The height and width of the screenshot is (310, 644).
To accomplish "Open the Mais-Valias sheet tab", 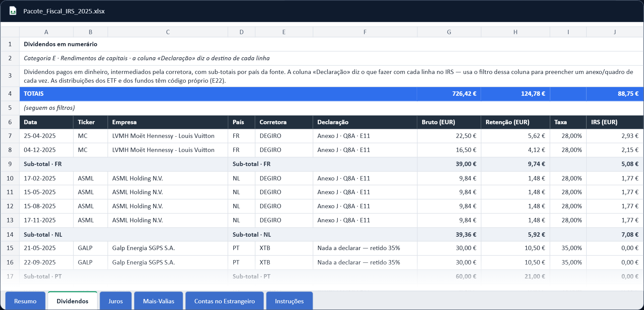I will click(x=159, y=301).
